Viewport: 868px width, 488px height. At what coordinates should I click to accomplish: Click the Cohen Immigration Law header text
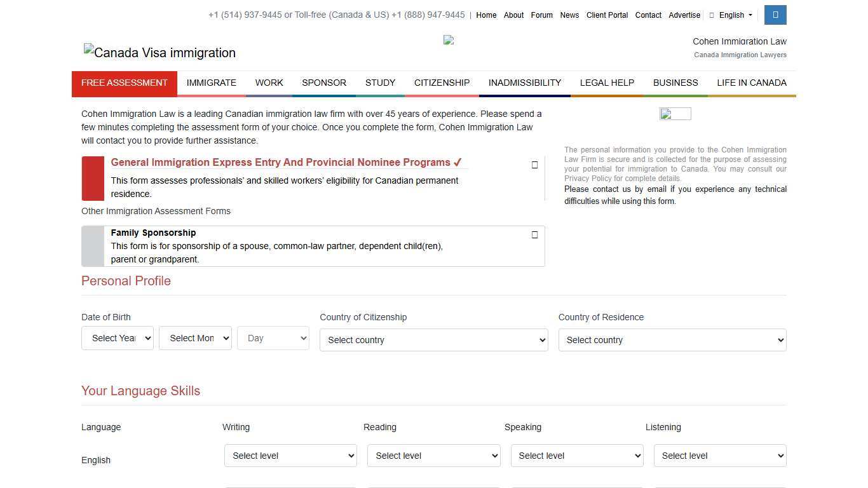pos(739,41)
